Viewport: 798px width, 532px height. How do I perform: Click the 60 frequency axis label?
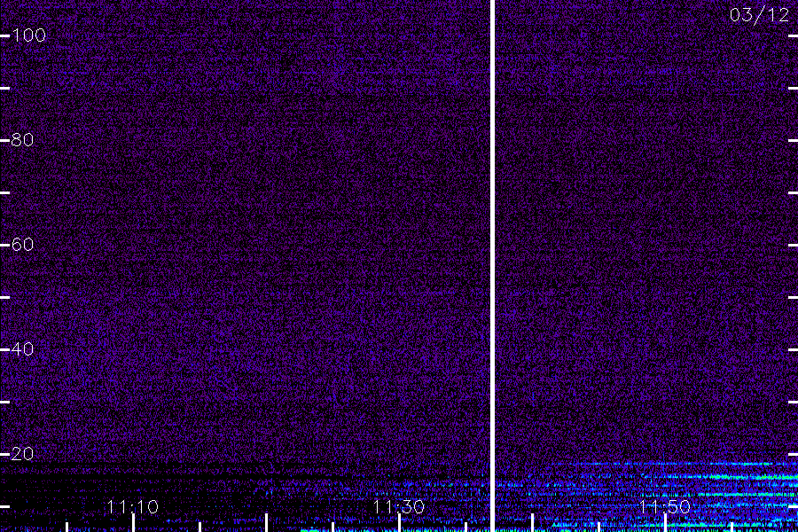[x=22, y=245]
